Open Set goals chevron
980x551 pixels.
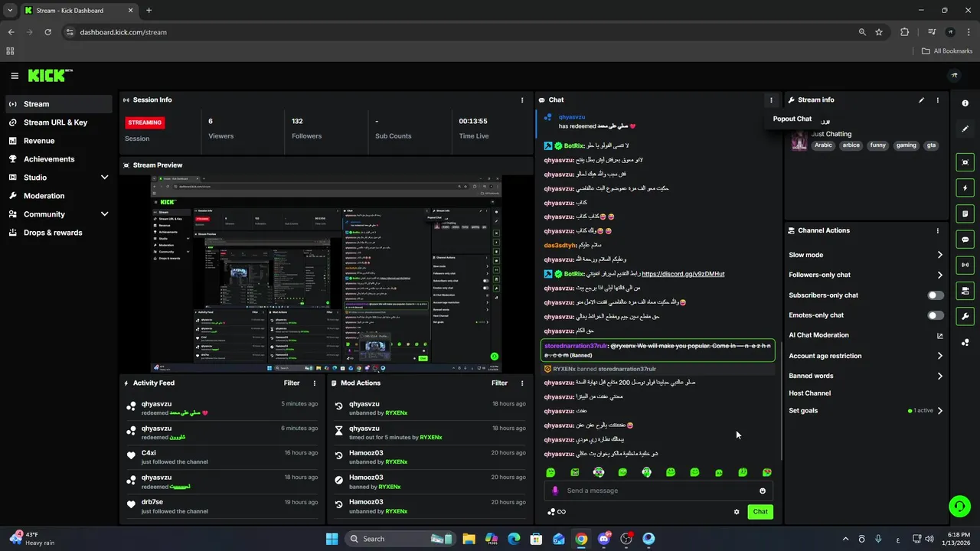coord(939,411)
